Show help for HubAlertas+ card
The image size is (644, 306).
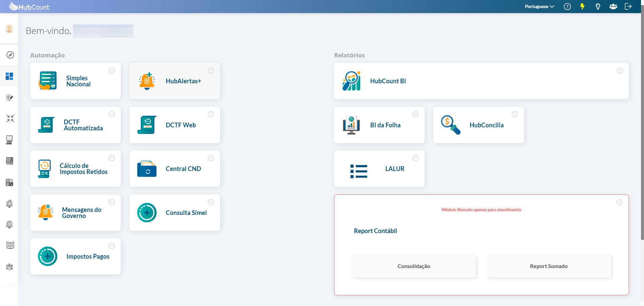click(211, 71)
